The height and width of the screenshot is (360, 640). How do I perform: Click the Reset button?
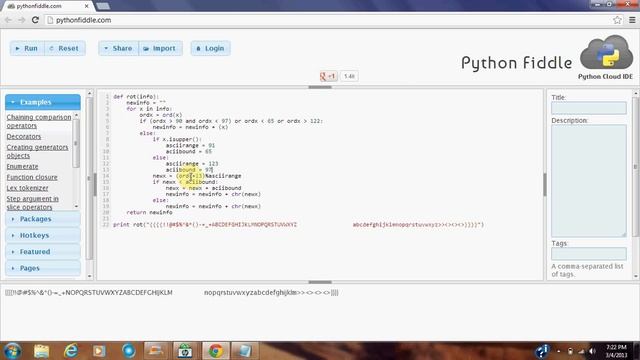[x=64, y=48]
